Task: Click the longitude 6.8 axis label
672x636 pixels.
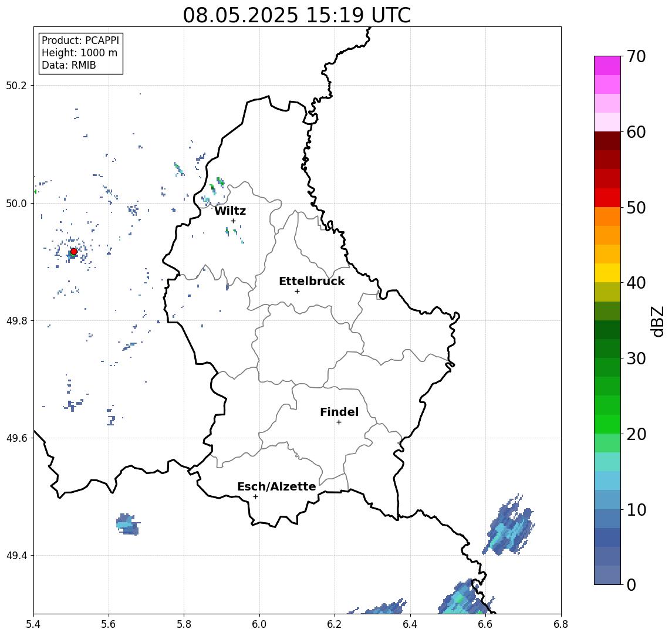Action: (x=560, y=624)
